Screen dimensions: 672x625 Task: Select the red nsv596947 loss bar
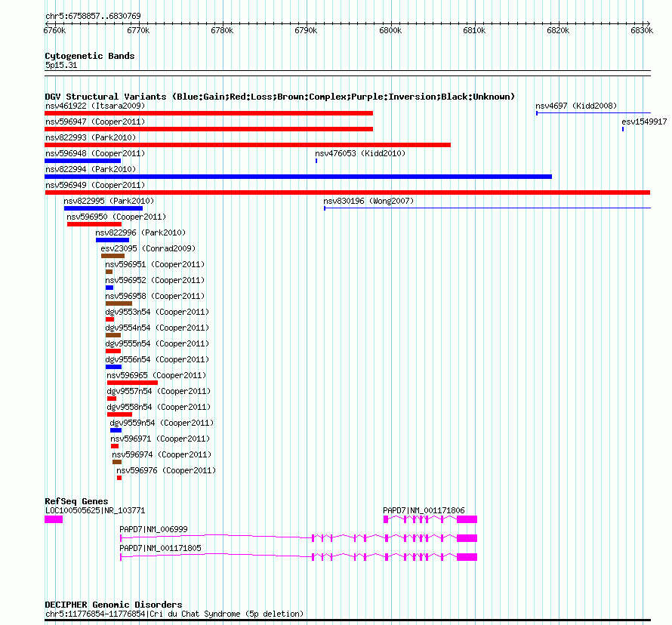pos(208,129)
